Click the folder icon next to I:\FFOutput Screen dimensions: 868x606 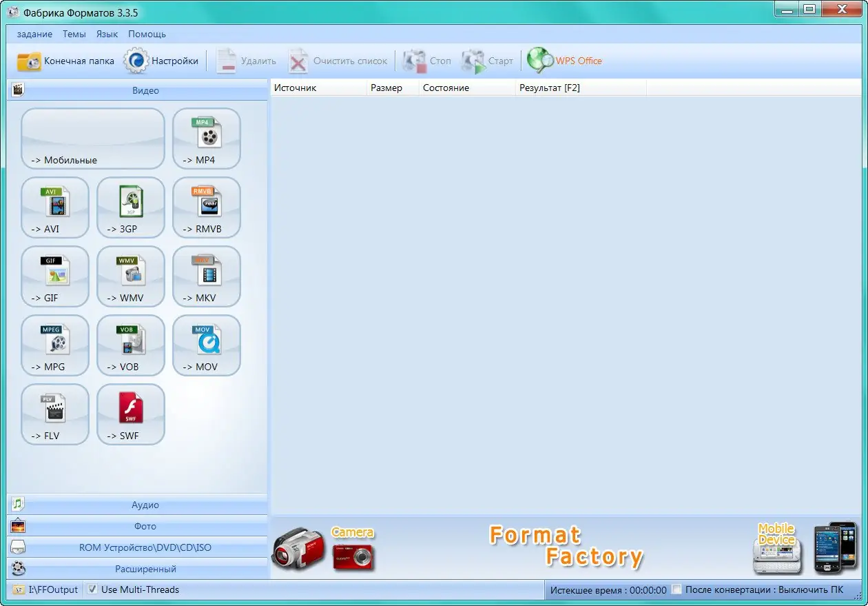tap(19, 589)
